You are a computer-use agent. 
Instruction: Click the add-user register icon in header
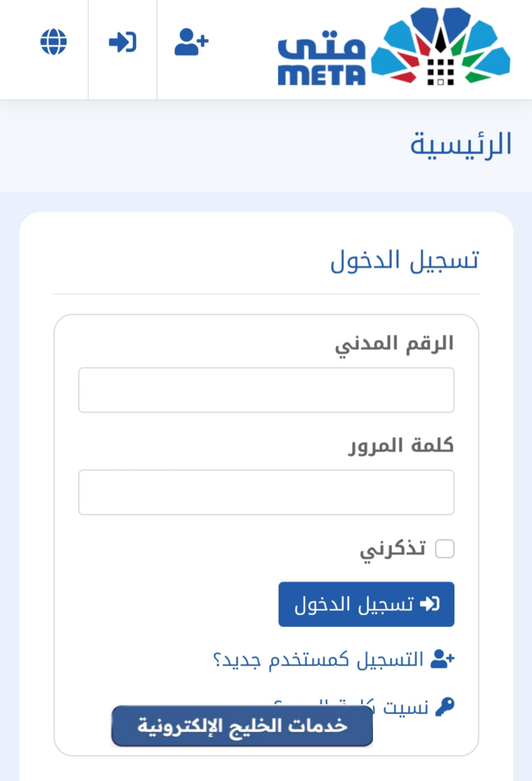pos(192,41)
